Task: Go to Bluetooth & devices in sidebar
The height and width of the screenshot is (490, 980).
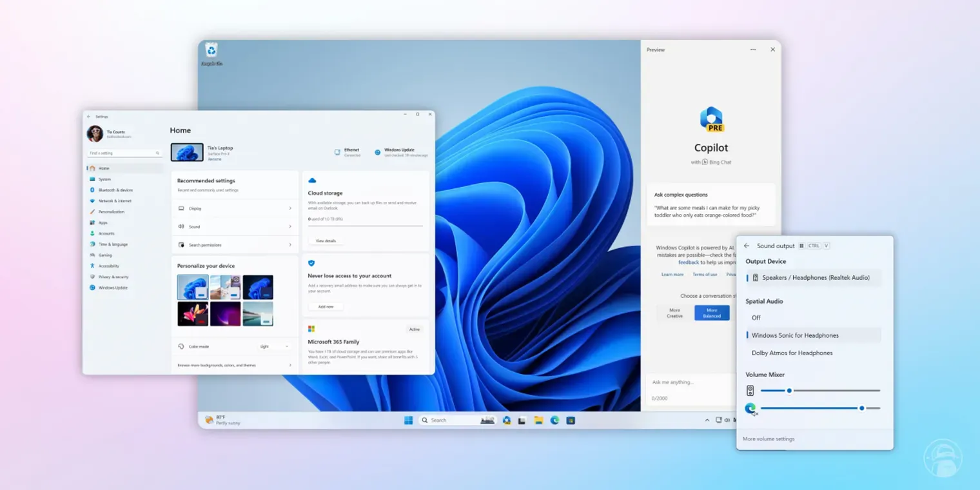Action: [x=115, y=190]
